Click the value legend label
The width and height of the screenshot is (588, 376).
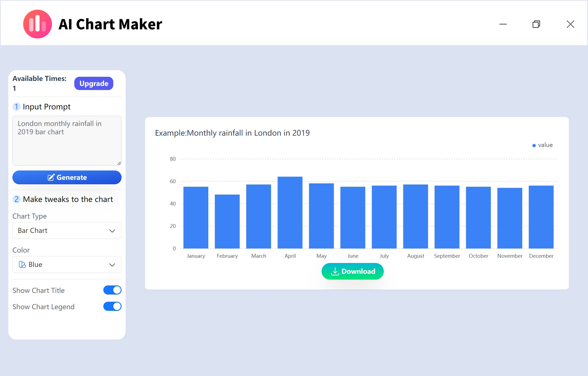[x=545, y=145]
